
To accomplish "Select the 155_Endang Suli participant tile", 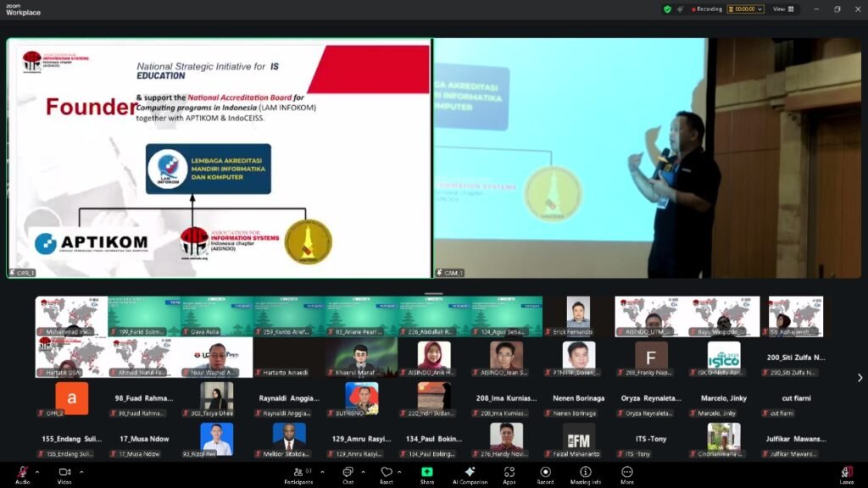I will 71,440.
